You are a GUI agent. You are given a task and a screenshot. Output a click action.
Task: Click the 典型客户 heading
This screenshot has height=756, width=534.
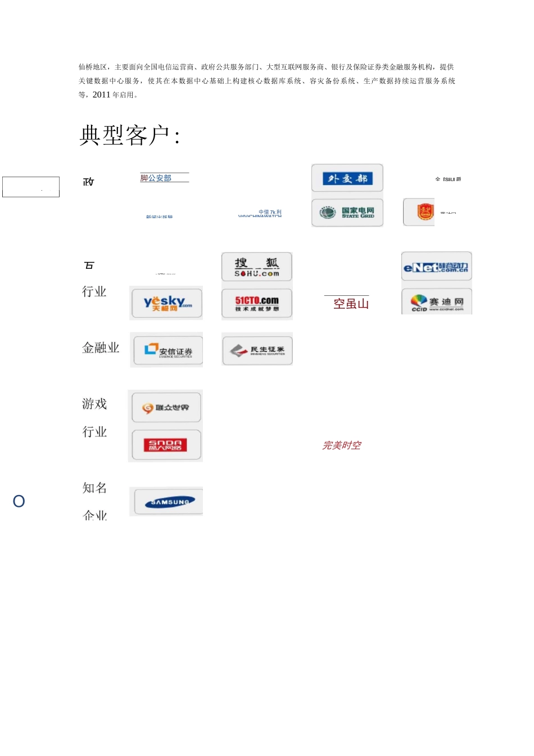(x=130, y=135)
